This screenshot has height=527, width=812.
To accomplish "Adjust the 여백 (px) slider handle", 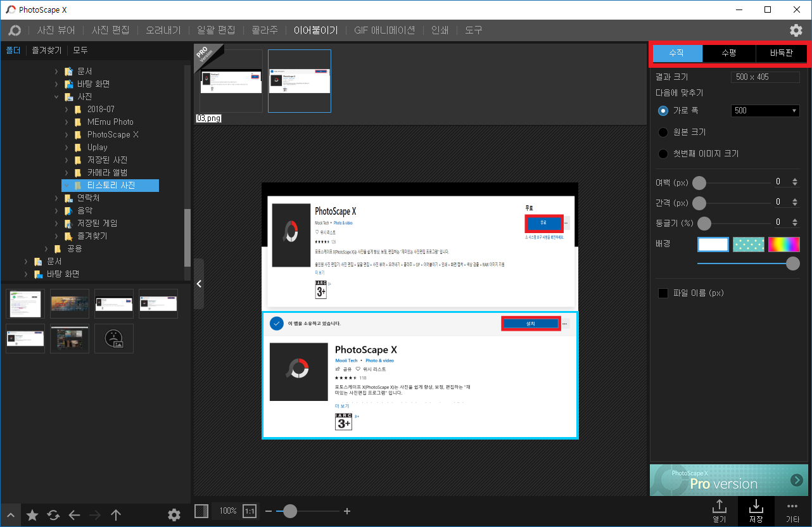I will pos(699,183).
